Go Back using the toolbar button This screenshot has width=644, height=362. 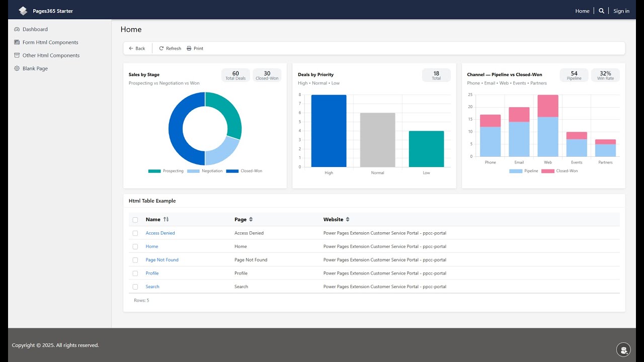(x=137, y=48)
